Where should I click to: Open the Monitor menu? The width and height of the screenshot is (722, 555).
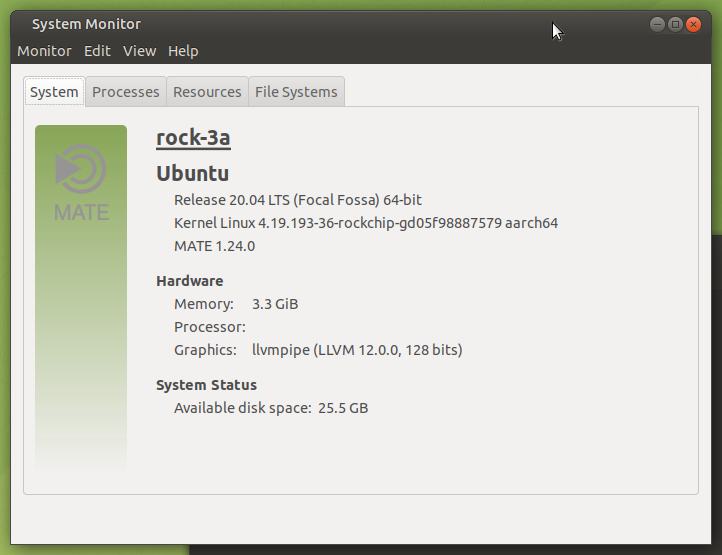click(44, 51)
